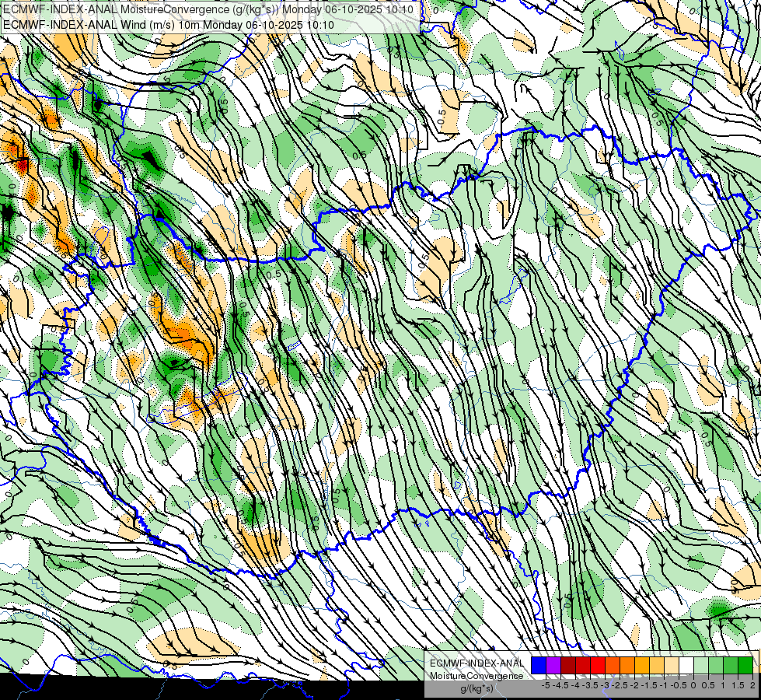The height and width of the screenshot is (700, 761).
Task: Click the '-3.5' legend tick value
Action: (590, 685)
